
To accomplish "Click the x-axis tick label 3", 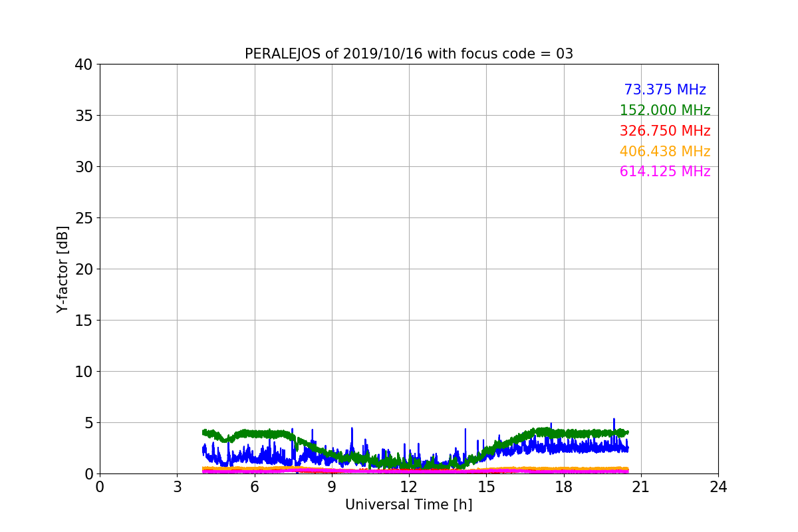I will (x=177, y=487).
